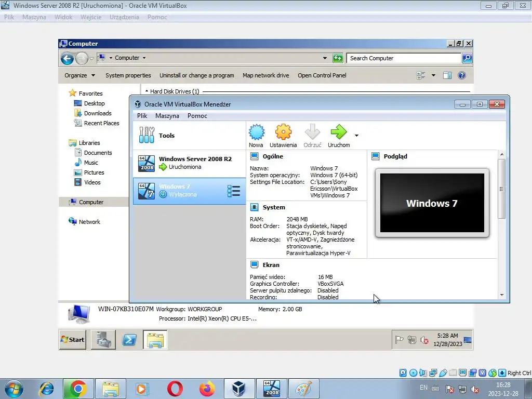Open Google Chrome from host taskbar
Screen dimensions: 532x399
[77, 389]
